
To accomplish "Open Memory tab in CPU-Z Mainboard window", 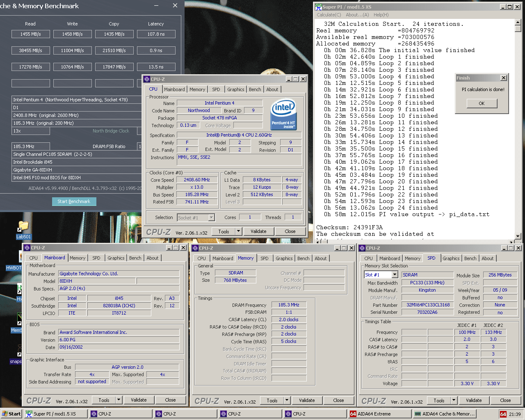I will (x=78, y=258).
